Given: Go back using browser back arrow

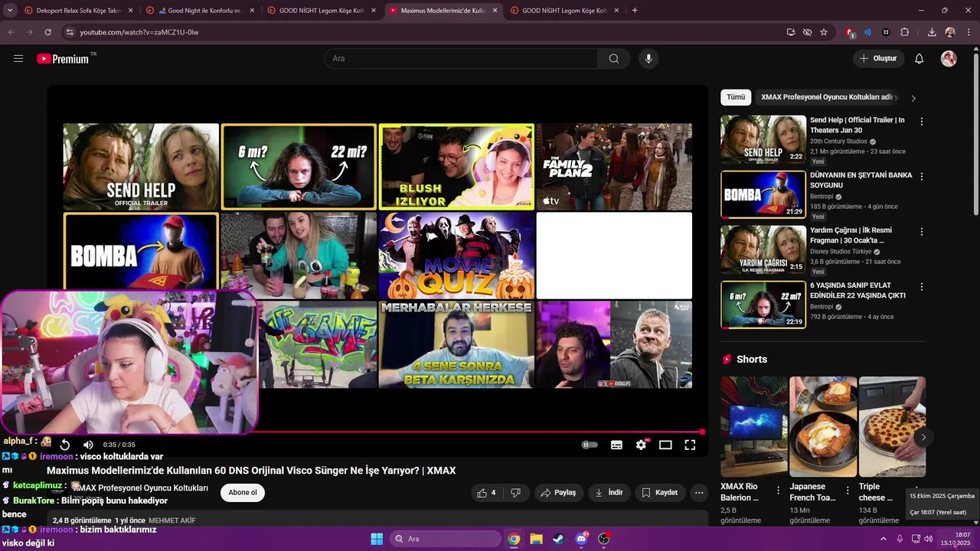Looking at the screenshot, I should click(11, 32).
